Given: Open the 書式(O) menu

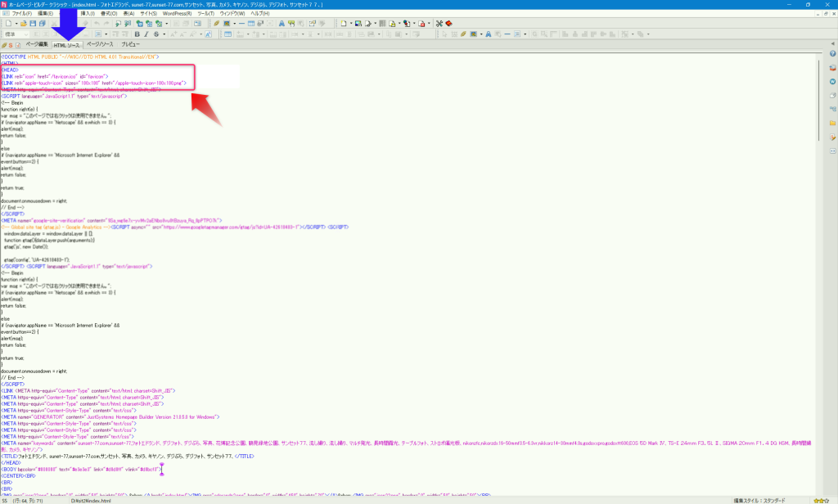Looking at the screenshot, I should 109,13.
